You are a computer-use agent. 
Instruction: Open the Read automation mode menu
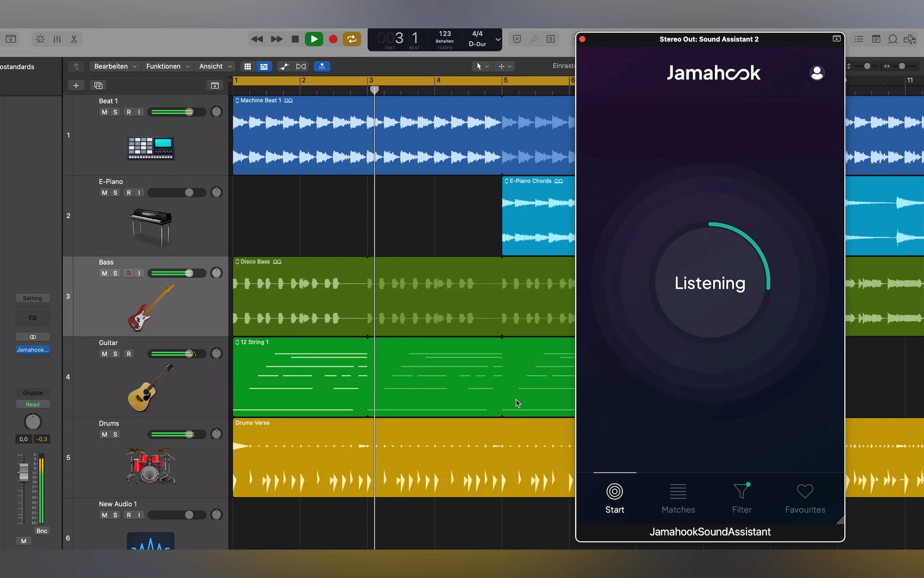coord(32,404)
